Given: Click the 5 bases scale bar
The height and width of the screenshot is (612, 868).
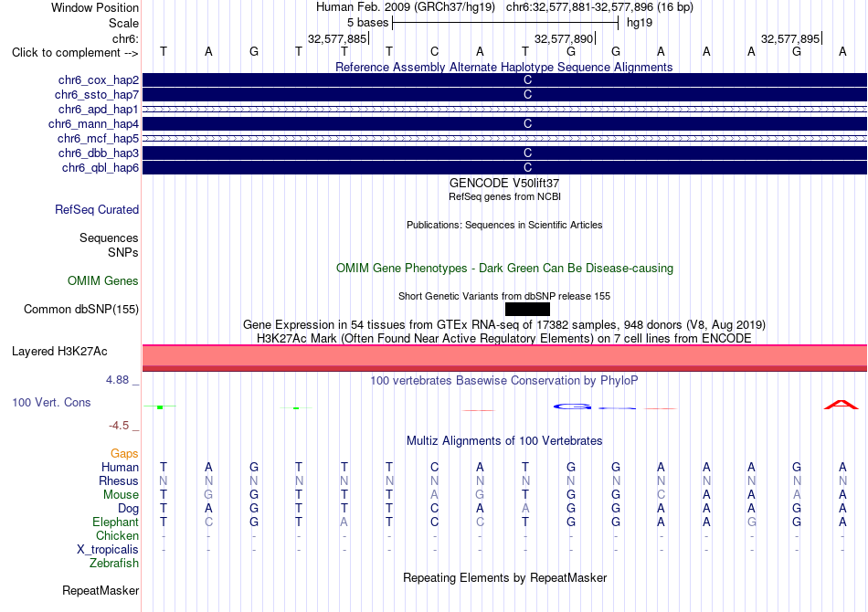Looking at the screenshot, I should click(x=505, y=23).
